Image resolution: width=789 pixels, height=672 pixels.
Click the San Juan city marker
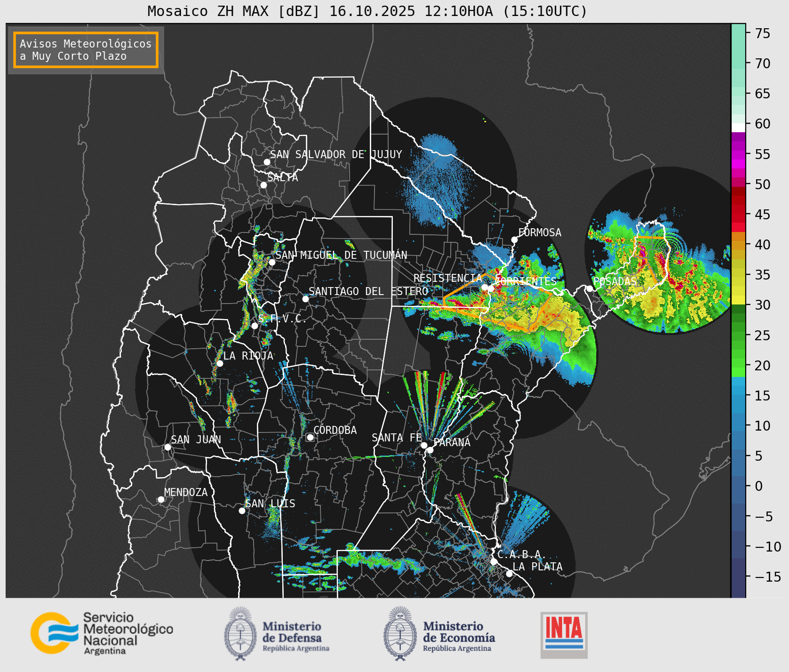(x=167, y=447)
